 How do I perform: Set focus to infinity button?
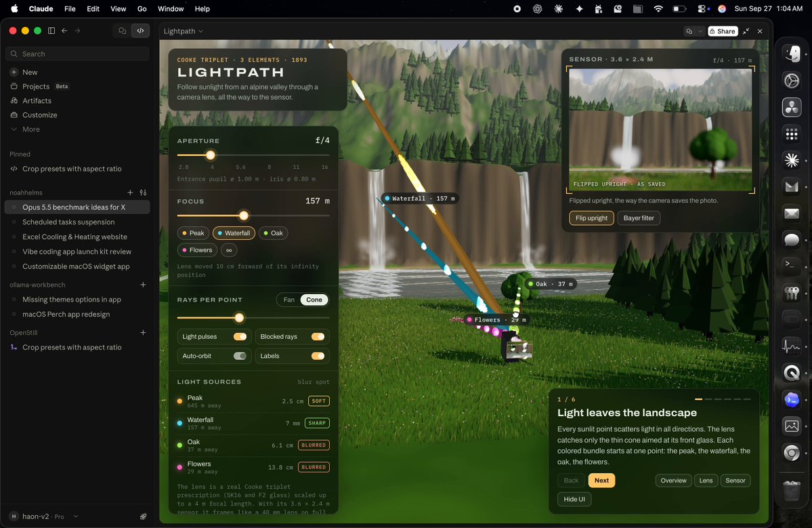click(229, 250)
